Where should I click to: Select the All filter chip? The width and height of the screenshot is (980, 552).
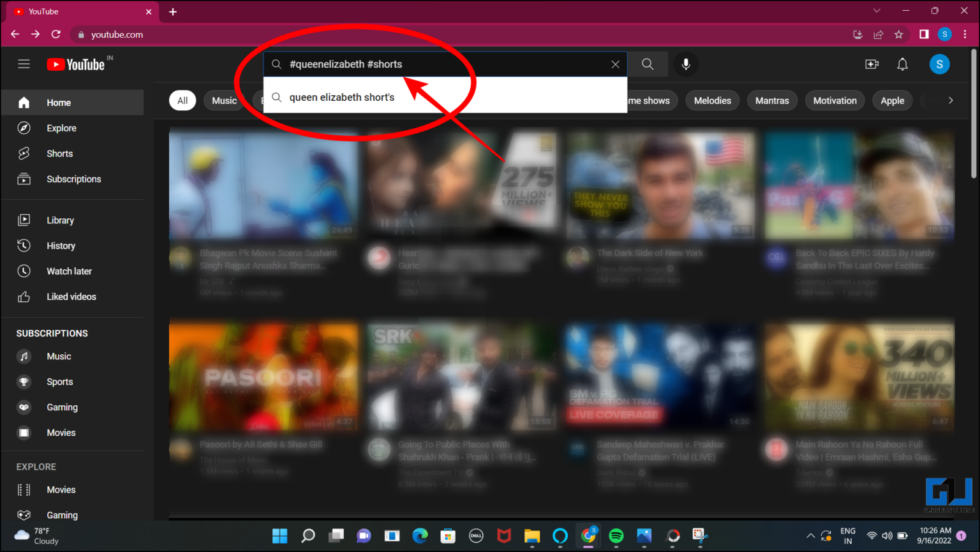pos(182,100)
